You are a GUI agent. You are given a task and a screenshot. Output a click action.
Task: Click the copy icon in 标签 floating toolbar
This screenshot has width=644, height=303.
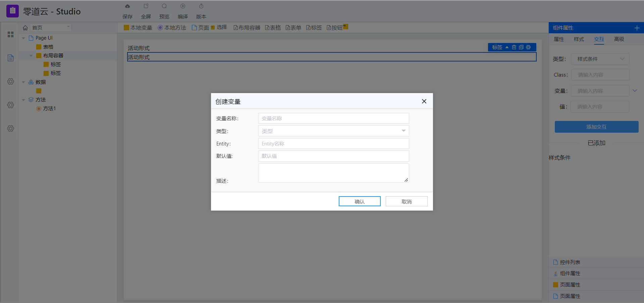(521, 47)
